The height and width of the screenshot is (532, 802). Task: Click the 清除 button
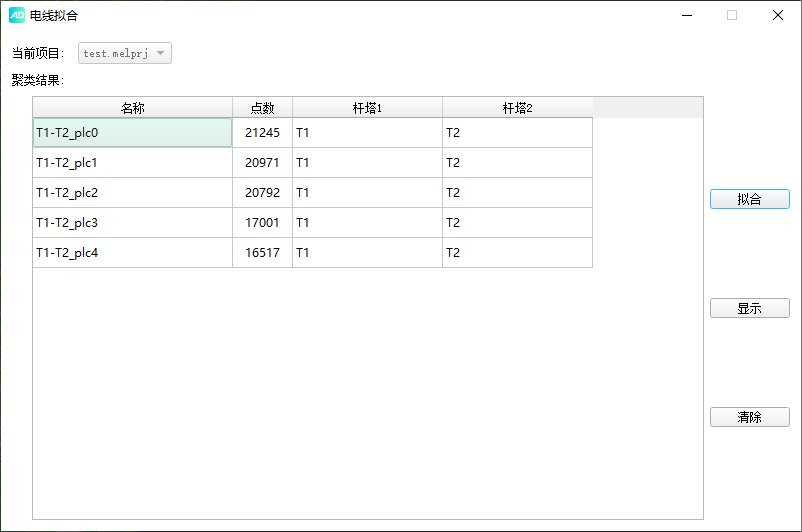[x=749, y=417]
